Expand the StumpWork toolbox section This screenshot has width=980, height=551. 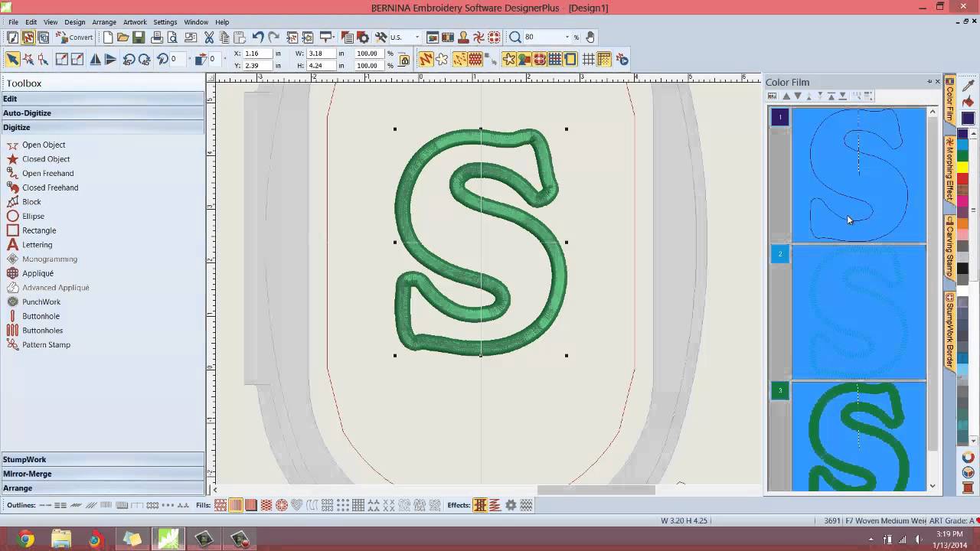click(103, 459)
